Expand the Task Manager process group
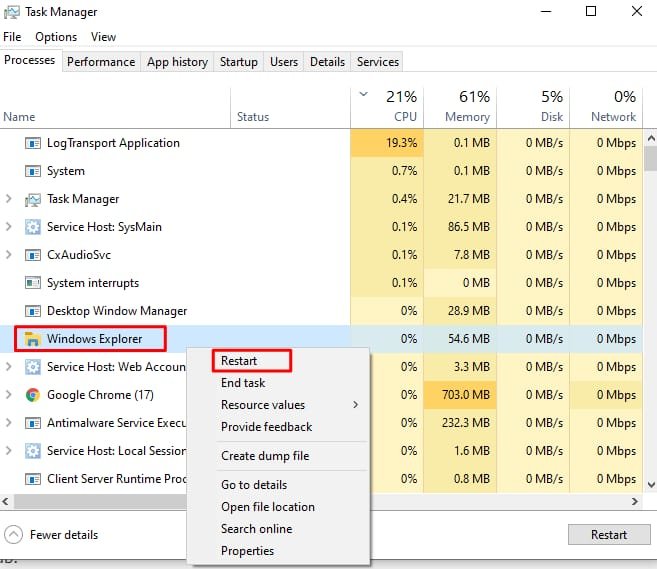The image size is (657, 569). point(8,199)
